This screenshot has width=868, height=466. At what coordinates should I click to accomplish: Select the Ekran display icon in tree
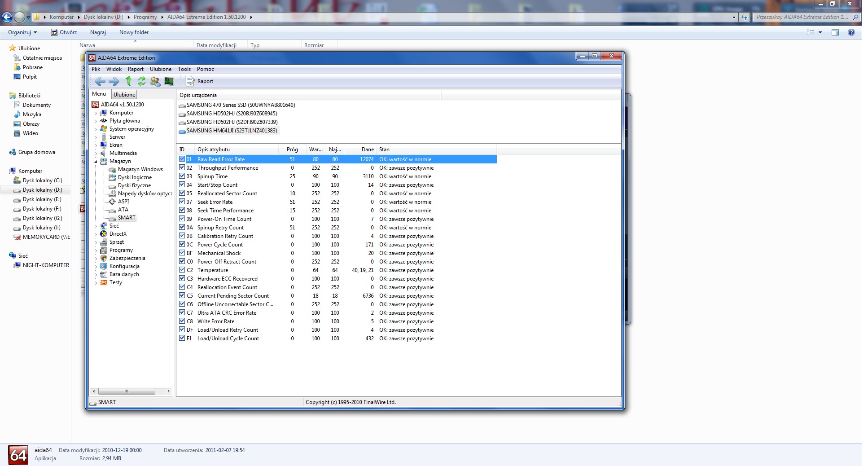104,145
